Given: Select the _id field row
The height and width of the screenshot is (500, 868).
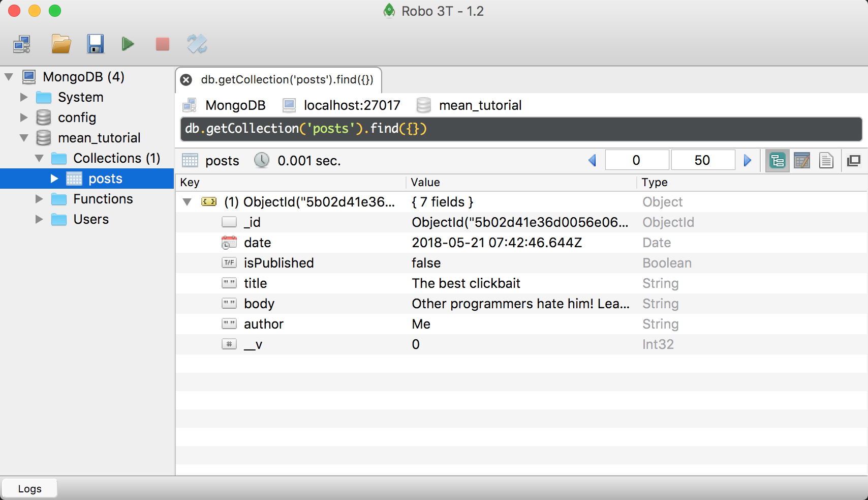Looking at the screenshot, I should (x=521, y=222).
